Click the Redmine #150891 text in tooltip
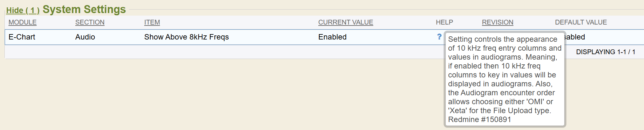The image size is (644, 130). click(479, 119)
